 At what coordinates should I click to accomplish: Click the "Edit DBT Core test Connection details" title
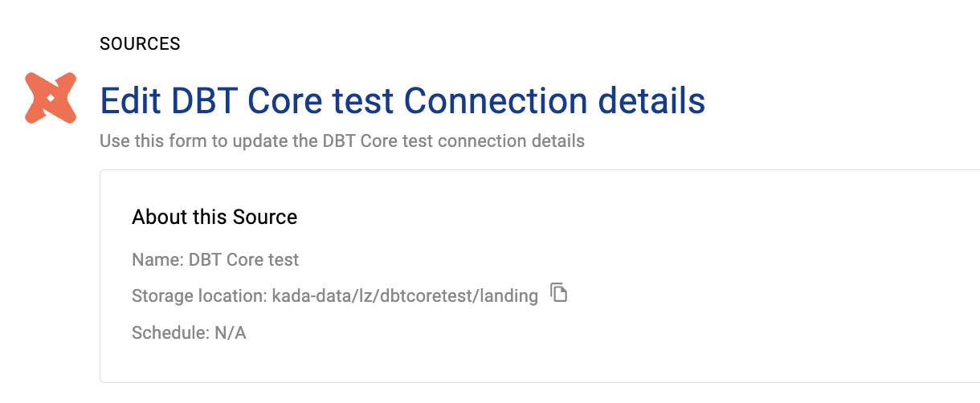tap(402, 101)
